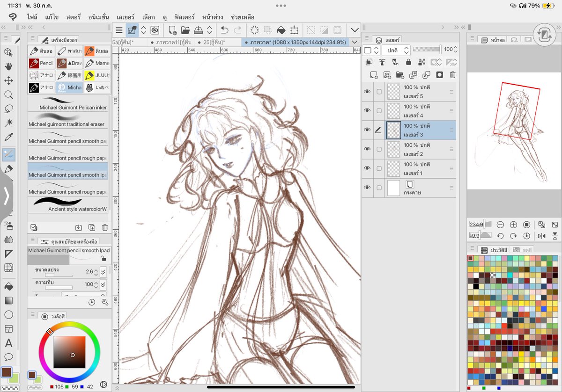This screenshot has width=562, height=392.
Task: Click the brush size ขนาดแปรง slider
Action: tap(59, 275)
